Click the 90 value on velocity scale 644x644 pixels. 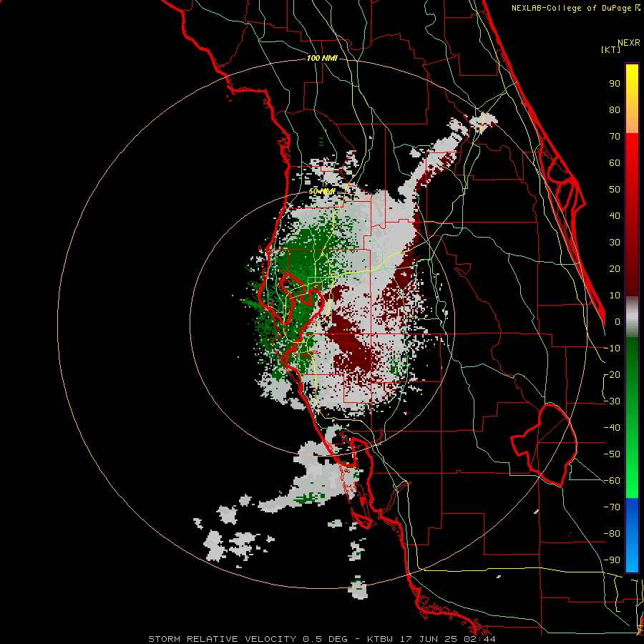[615, 84]
